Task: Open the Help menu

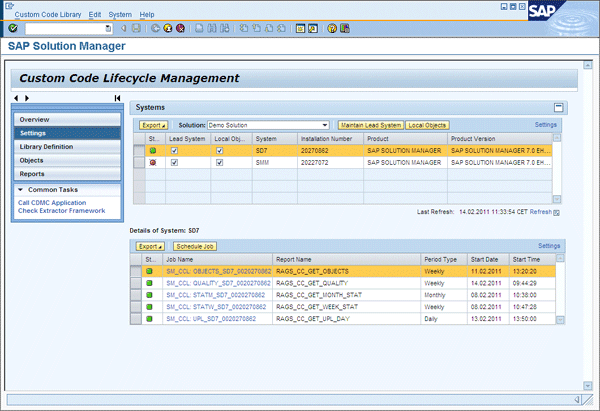Action: [x=147, y=15]
